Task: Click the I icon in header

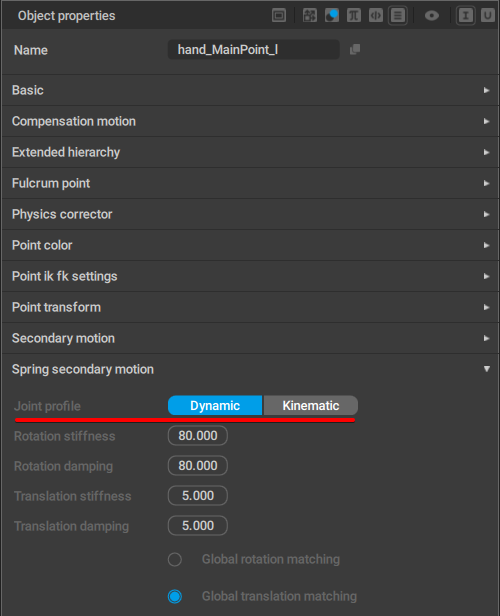Action: (x=466, y=16)
